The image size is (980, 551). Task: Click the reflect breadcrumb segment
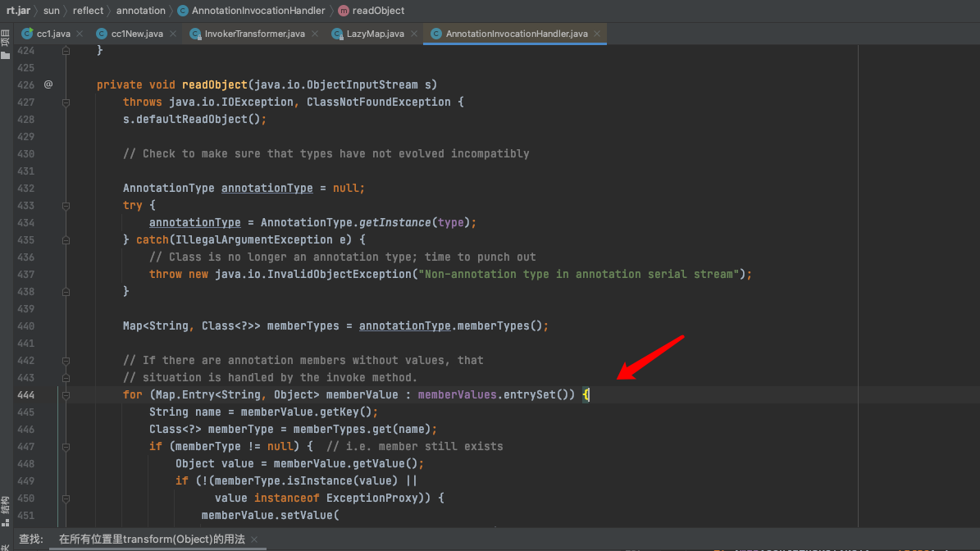tap(88, 11)
